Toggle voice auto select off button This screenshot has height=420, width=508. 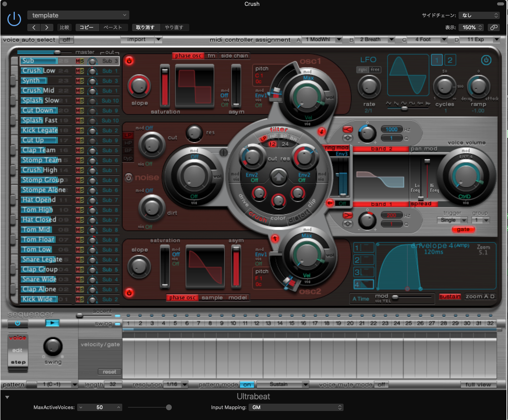67,40
